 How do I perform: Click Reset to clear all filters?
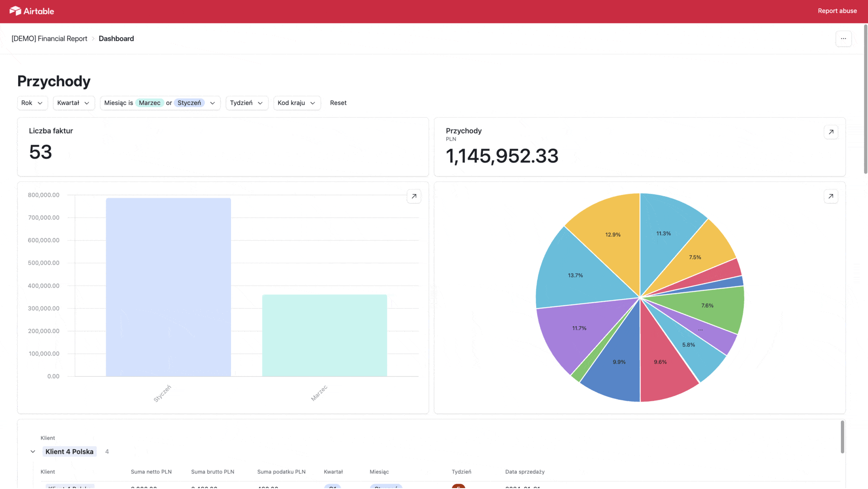(338, 103)
